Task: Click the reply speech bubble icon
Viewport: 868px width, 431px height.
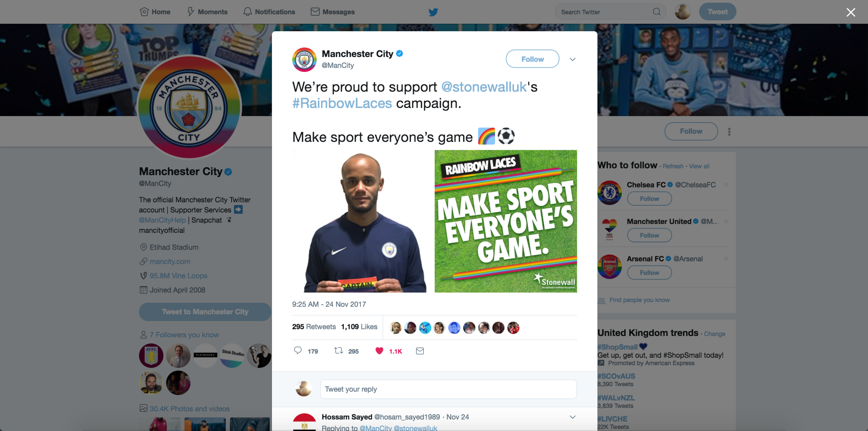Action: pyautogui.click(x=298, y=350)
